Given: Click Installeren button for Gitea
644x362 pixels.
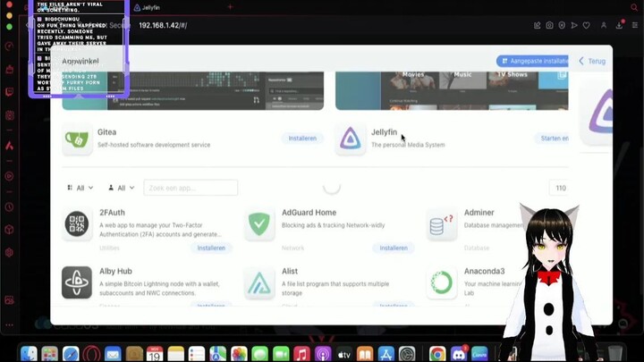Looking at the screenshot, I should click(x=302, y=139).
